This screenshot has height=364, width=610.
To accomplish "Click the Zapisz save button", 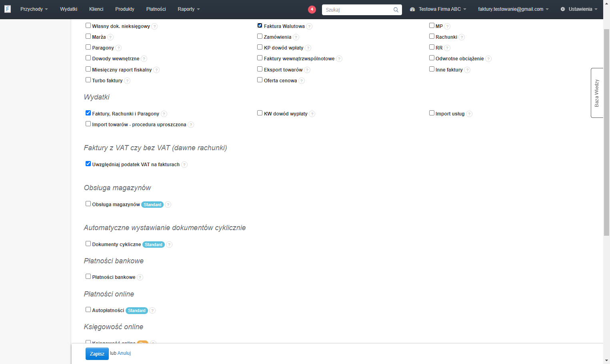I will coord(97,354).
